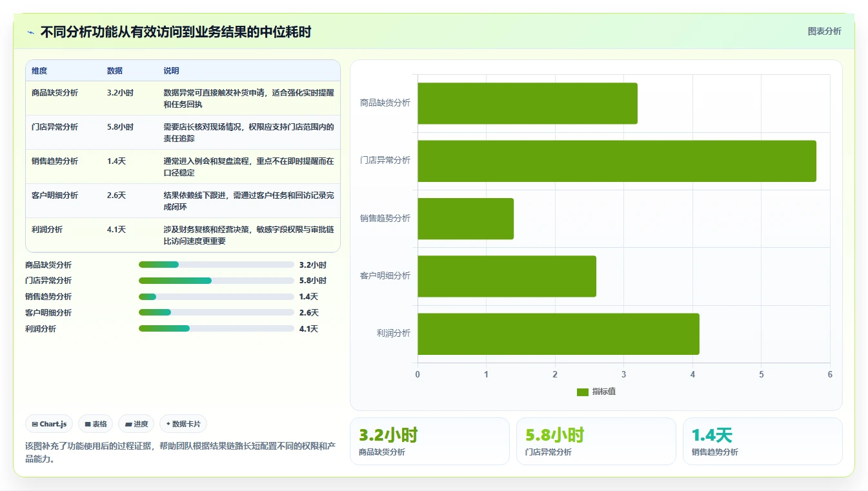The width and height of the screenshot is (868, 491).
Task: Click the 门店异常分析 table row label
Action: (55, 127)
